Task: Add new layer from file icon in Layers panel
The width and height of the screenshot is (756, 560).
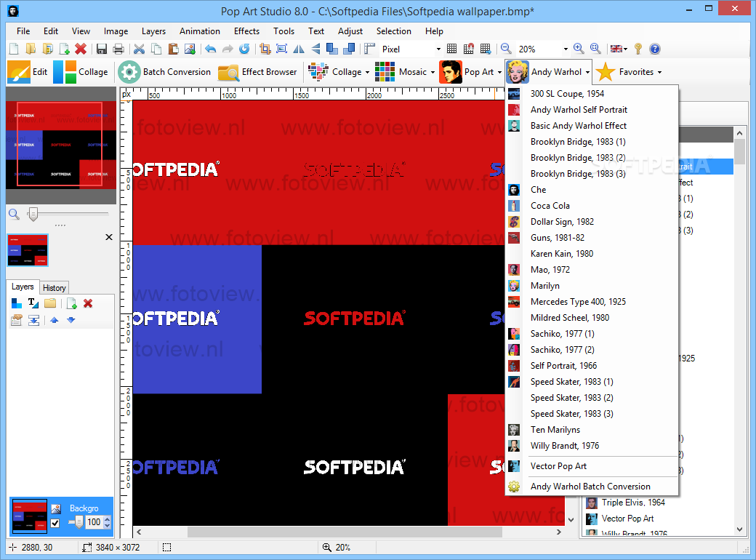Action: [71, 303]
